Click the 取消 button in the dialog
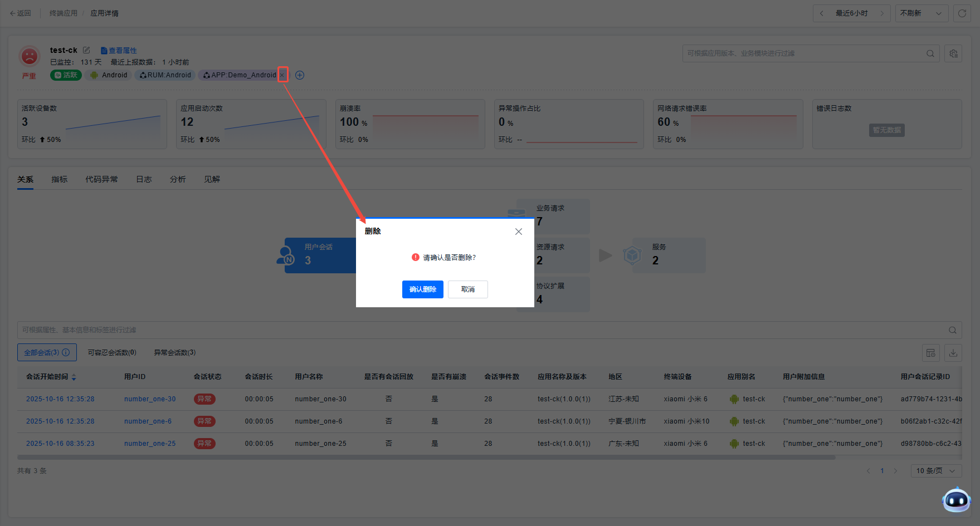This screenshot has height=526, width=980. coord(468,289)
